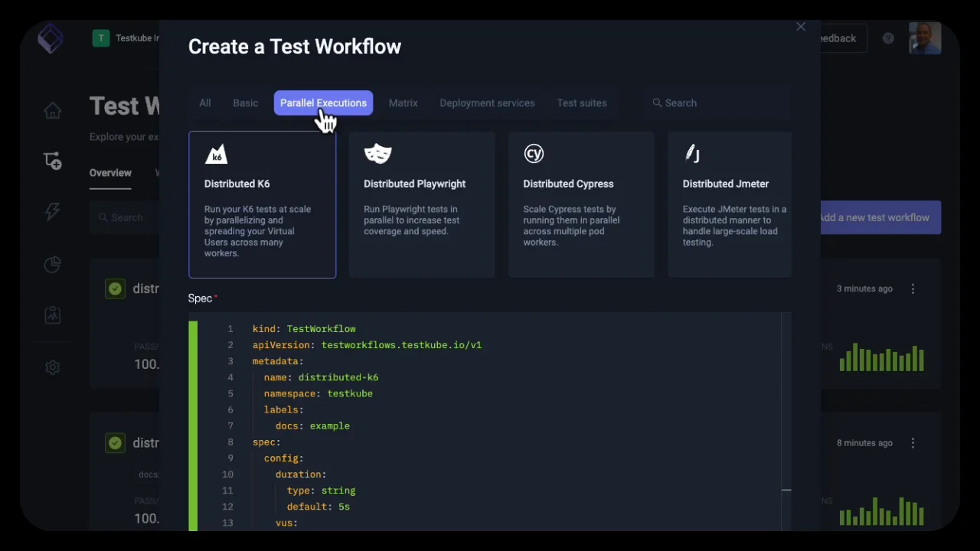Screen dimensions: 980x551
Task: Click docs: example line in editor
Action: pos(312,426)
